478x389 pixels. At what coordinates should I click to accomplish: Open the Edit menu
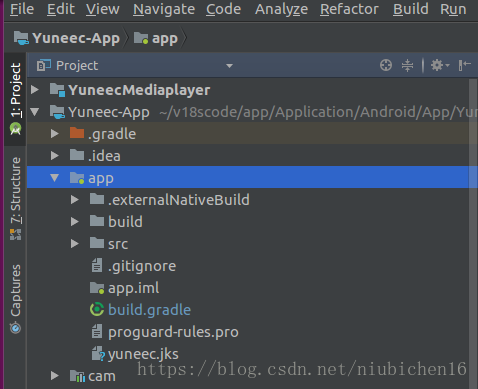(x=61, y=9)
